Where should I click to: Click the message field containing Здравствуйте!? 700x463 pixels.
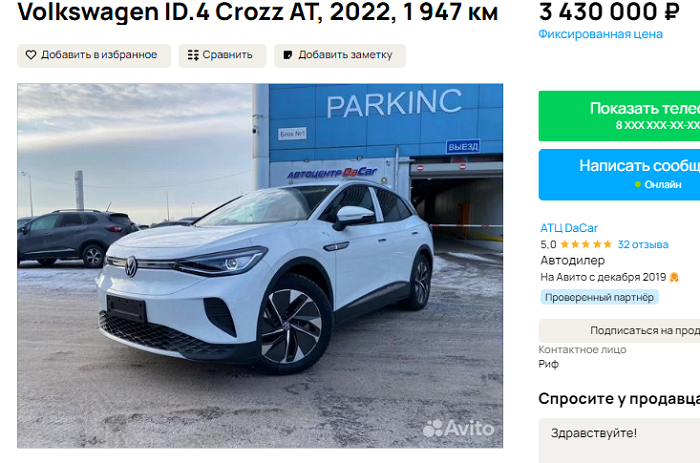[x=619, y=440]
